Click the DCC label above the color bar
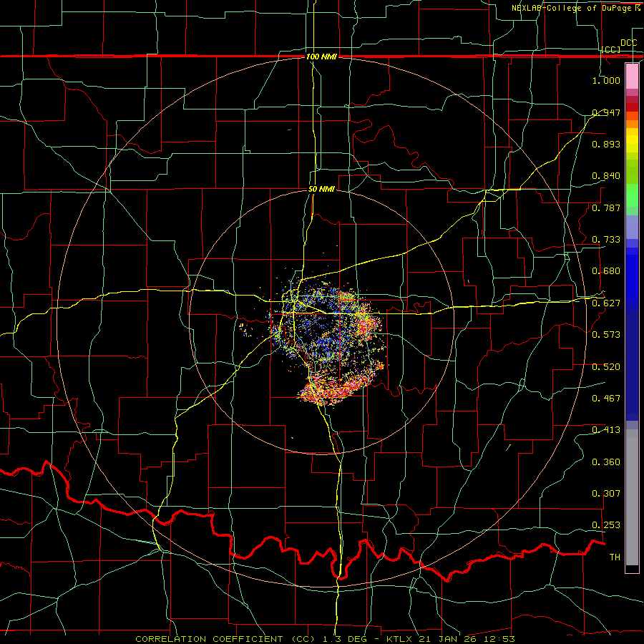This screenshot has width=644, height=644. click(628, 43)
